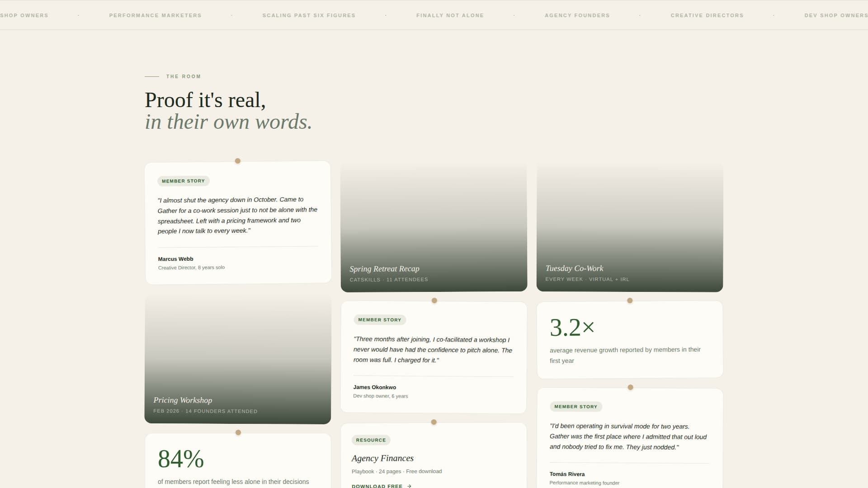
Task: Click the DOWNLOAD FREE link
Action: (377, 486)
